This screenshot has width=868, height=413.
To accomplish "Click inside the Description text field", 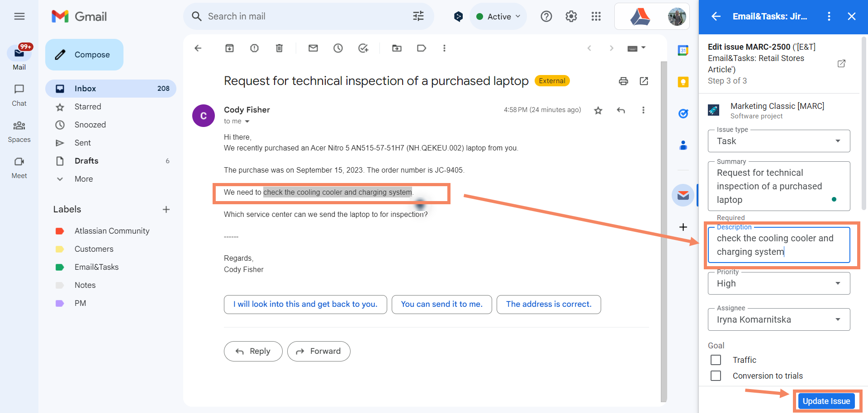I will 778,245.
